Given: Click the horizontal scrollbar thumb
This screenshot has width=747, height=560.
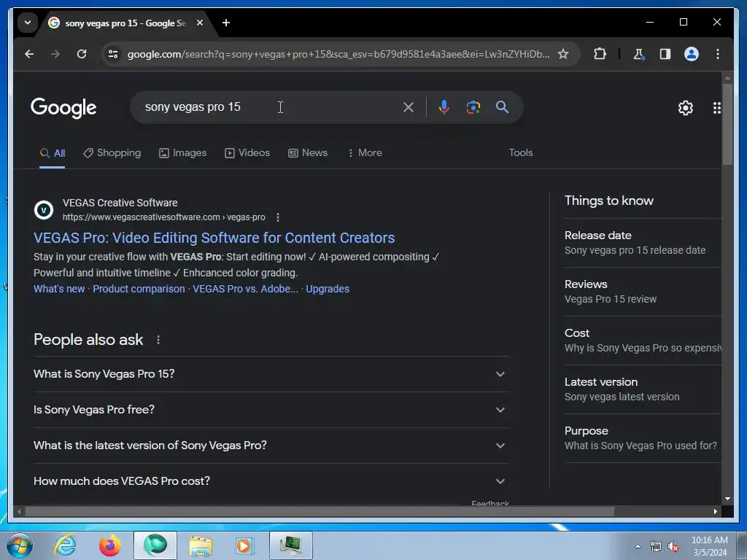Looking at the screenshot, I should (x=320, y=511).
